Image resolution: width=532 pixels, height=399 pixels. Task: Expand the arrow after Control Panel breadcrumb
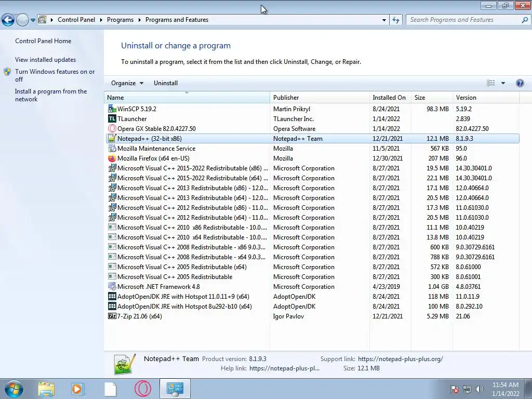pyautogui.click(x=101, y=20)
